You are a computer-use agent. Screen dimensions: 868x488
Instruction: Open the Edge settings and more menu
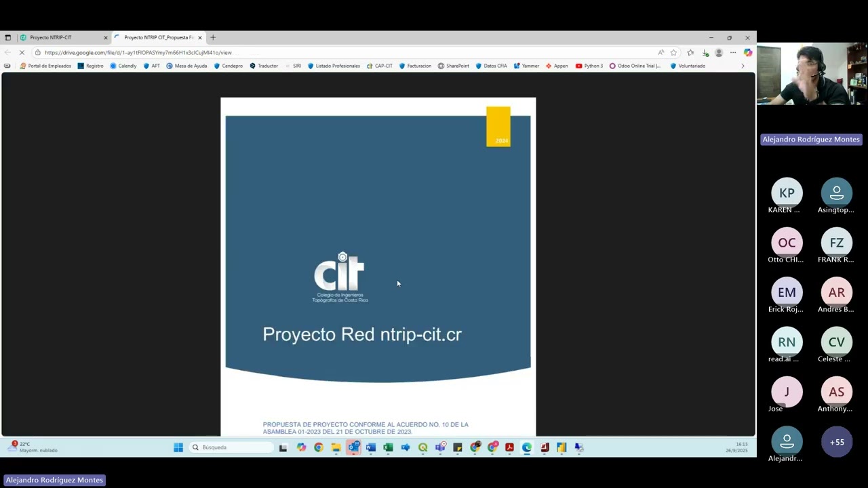pos(733,52)
